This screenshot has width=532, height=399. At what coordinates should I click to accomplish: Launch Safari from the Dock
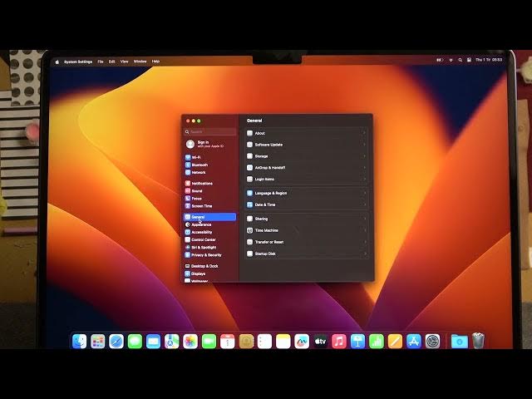click(116, 341)
